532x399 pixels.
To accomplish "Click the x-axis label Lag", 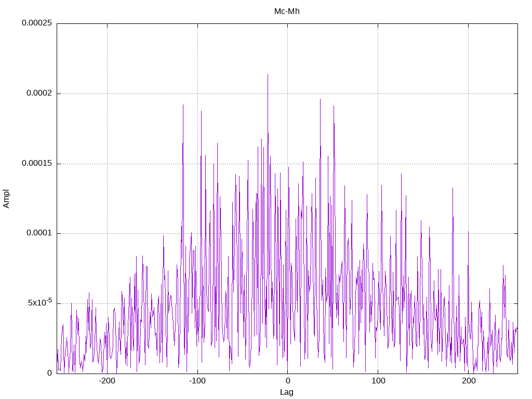I will coord(287,392).
